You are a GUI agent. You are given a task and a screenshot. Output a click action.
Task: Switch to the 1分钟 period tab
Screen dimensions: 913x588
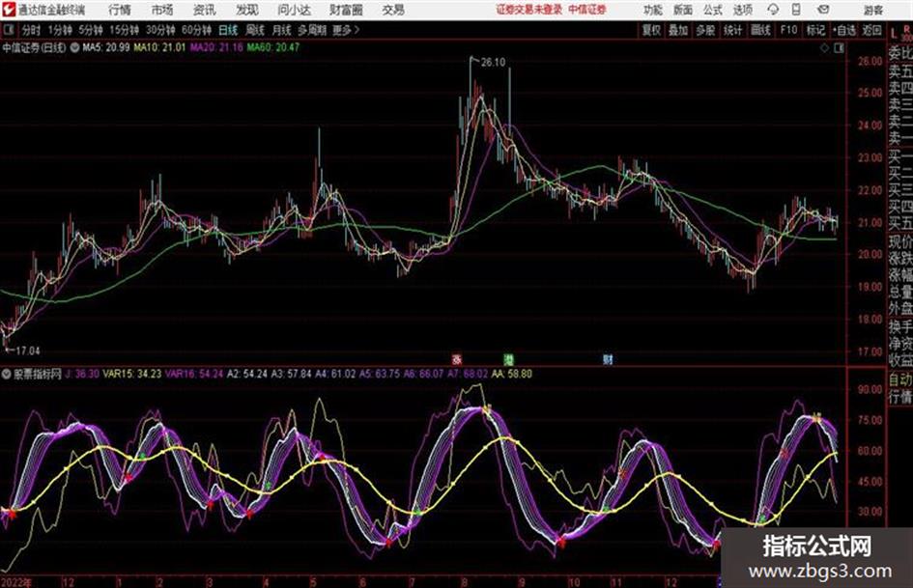(x=59, y=30)
